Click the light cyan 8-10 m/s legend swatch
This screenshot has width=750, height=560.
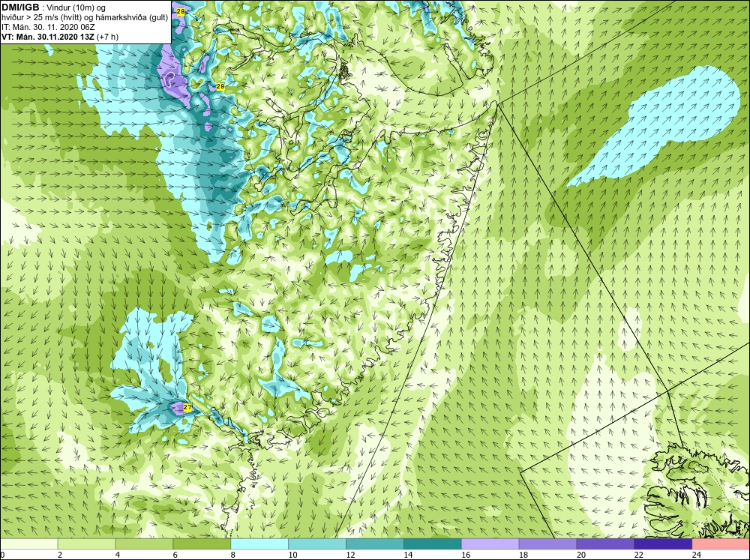[x=259, y=544]
